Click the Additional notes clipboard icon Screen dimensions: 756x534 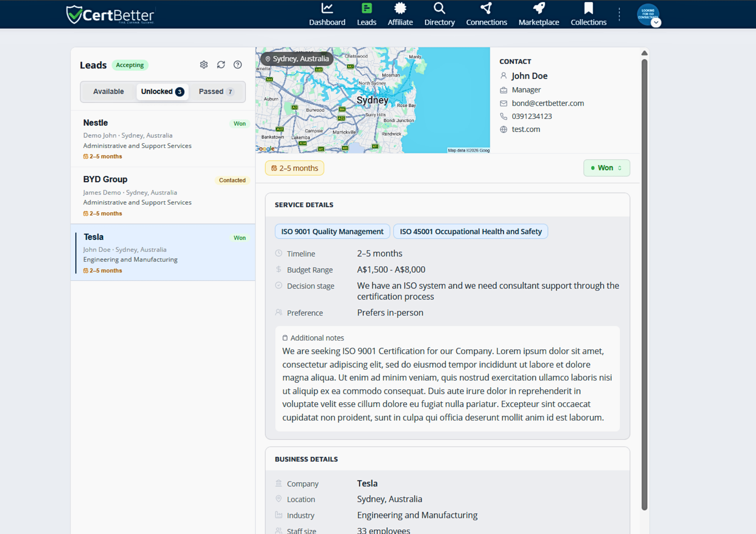click(285, 338)
